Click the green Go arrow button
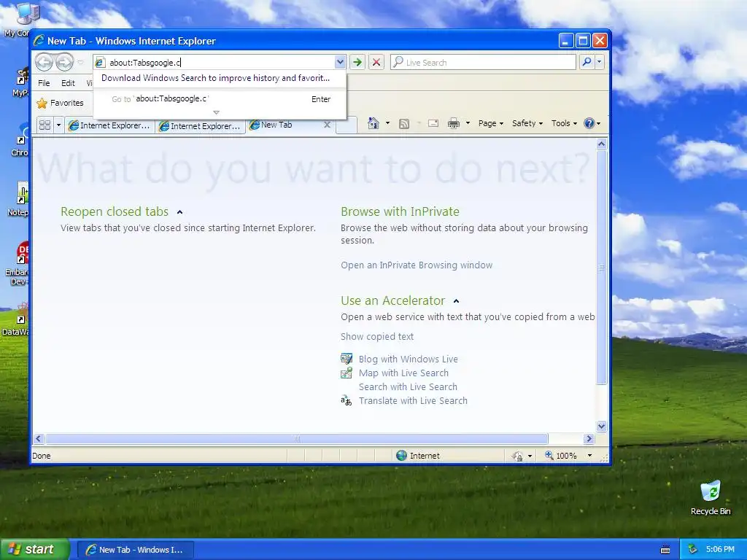Image resolution: width=747 pixels, height=560 pixels. pyautogui.click(x=357, y=62)
